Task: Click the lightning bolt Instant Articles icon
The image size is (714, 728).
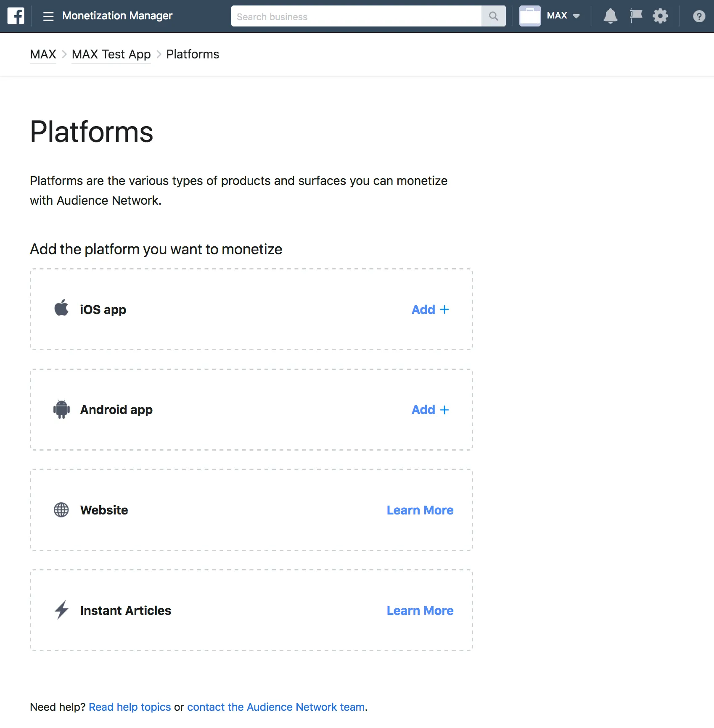Action: [61, 610]
